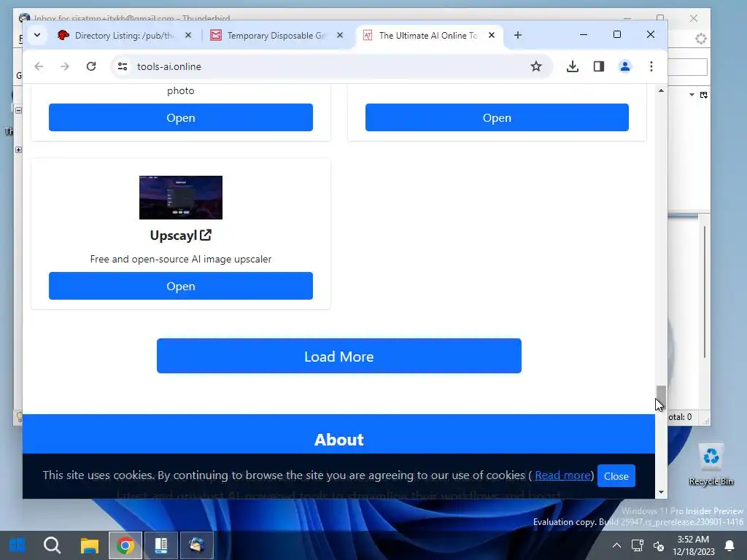Screen dimensions: 747x560
Task: Click the page scrollbar down arrow
Action: coord(661,492)
